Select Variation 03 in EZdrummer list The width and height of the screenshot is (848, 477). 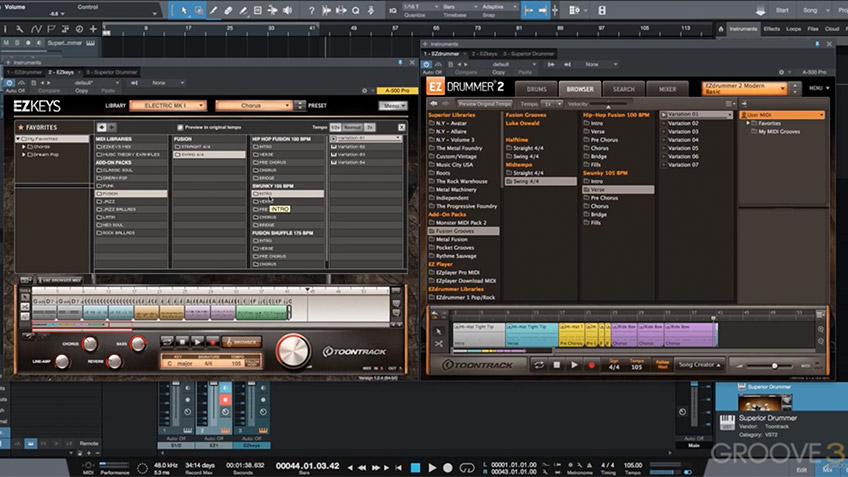tap(683, 131)
